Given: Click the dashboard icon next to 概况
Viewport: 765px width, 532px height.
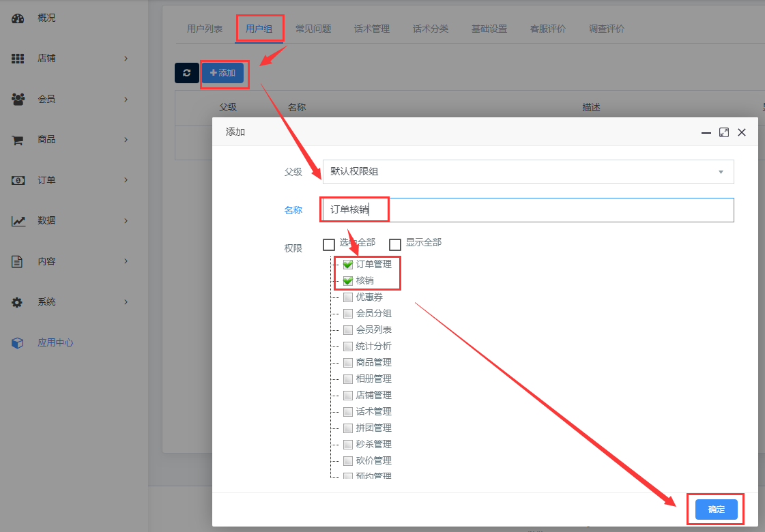Looking at the screenshot, I should (18, 18).
